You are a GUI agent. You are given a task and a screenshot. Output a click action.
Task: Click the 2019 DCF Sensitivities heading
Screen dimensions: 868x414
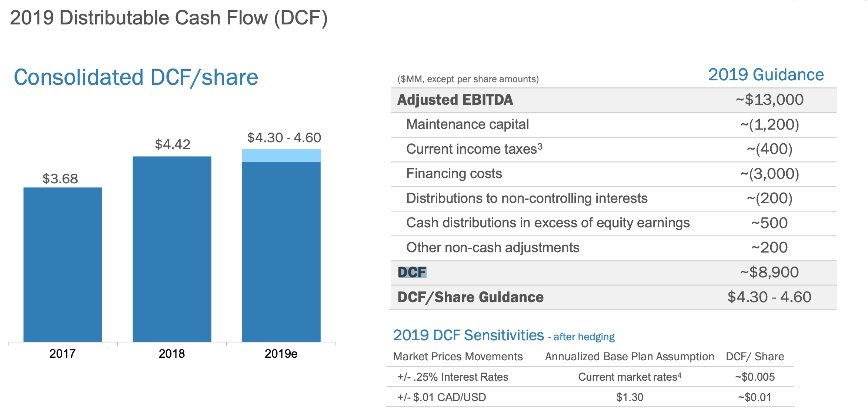(468, 335)
